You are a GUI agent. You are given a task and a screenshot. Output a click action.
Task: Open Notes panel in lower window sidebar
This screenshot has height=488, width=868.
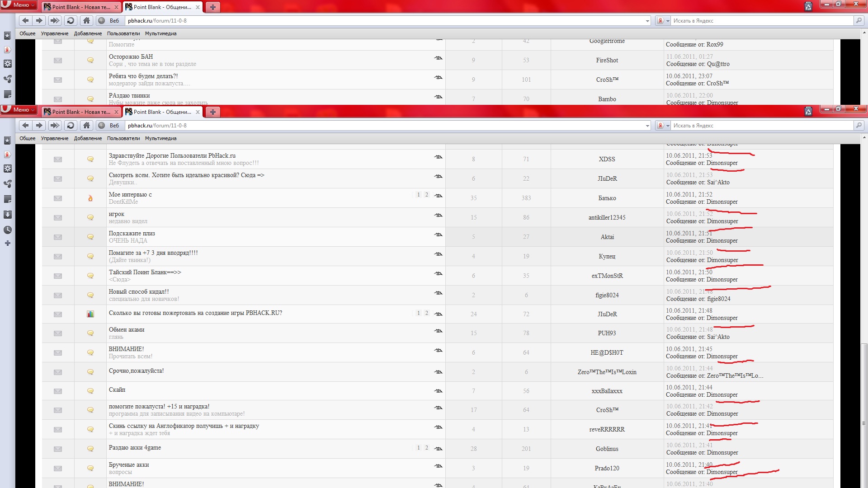click(x=8, y=199)
